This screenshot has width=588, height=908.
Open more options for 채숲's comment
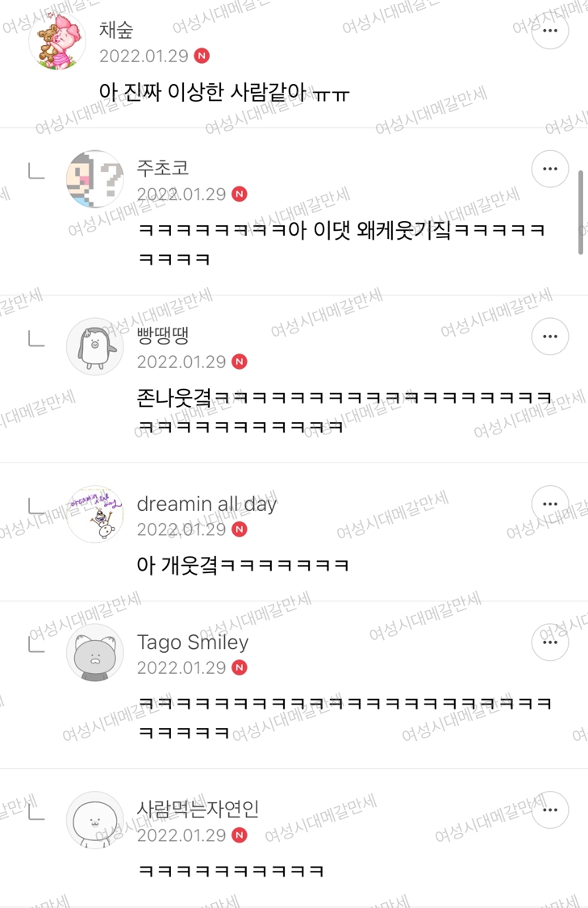pos(550,31)
